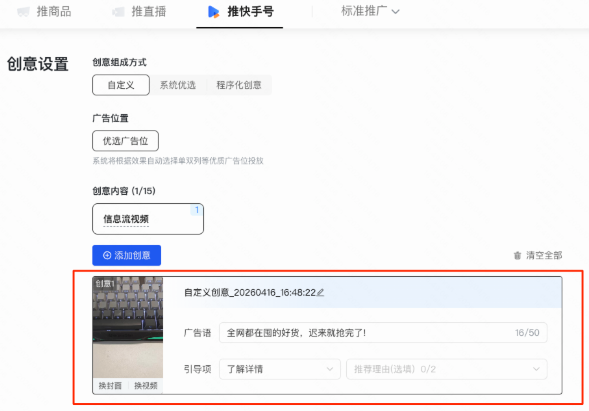This screenshot has width=589, height=411.
Task: Click the 16/50 character counter
Action: [x=527, y=332]
